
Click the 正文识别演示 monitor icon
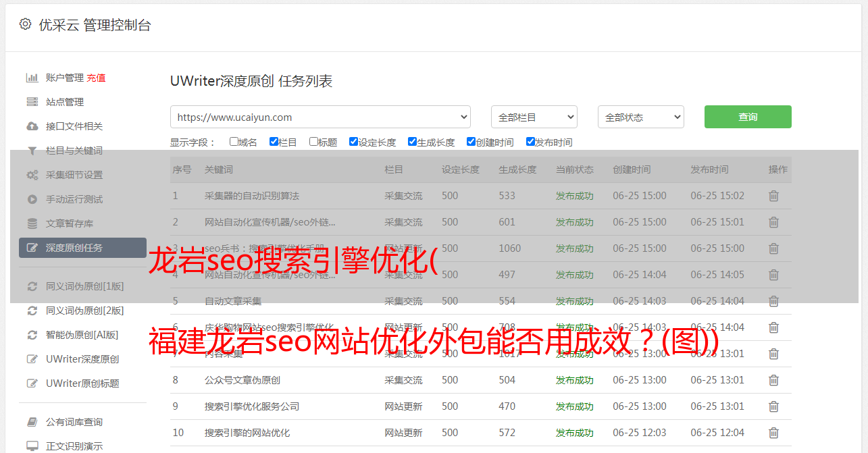[32, 446]
